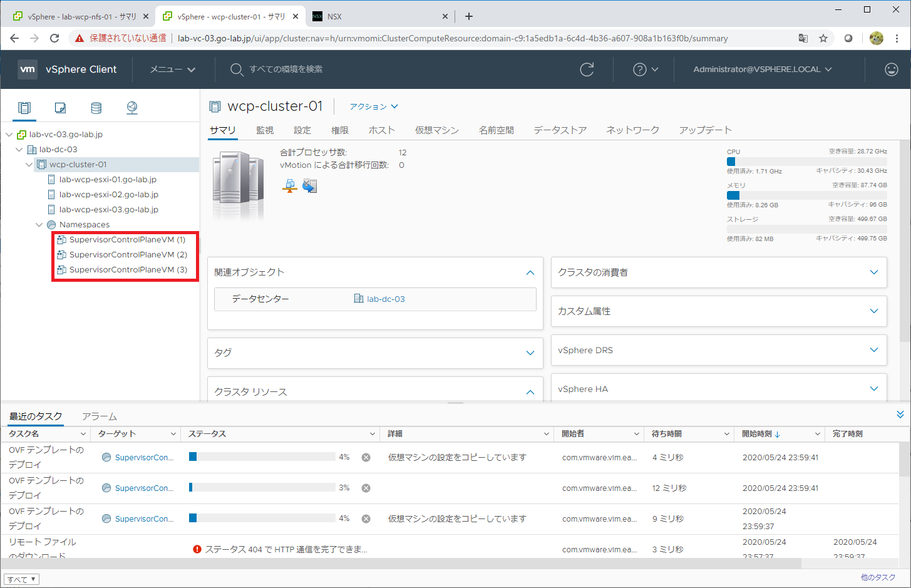Expand the クラスタの消費者 card

(x=874, y=272)
